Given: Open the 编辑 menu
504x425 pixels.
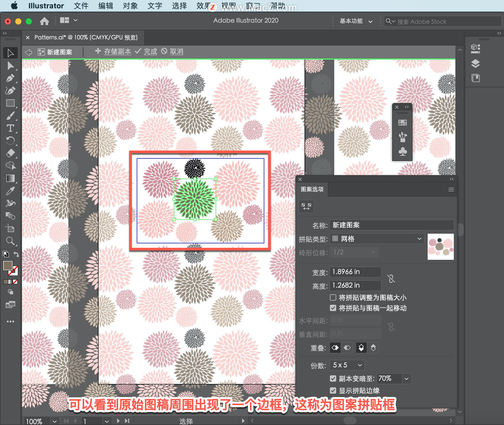Looking at the screenshot, I should point(106,6).
